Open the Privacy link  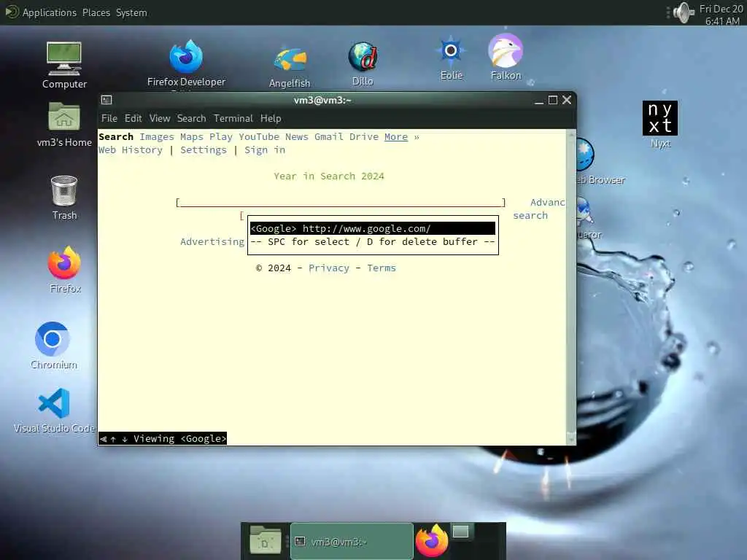click(x=329, y=268)
